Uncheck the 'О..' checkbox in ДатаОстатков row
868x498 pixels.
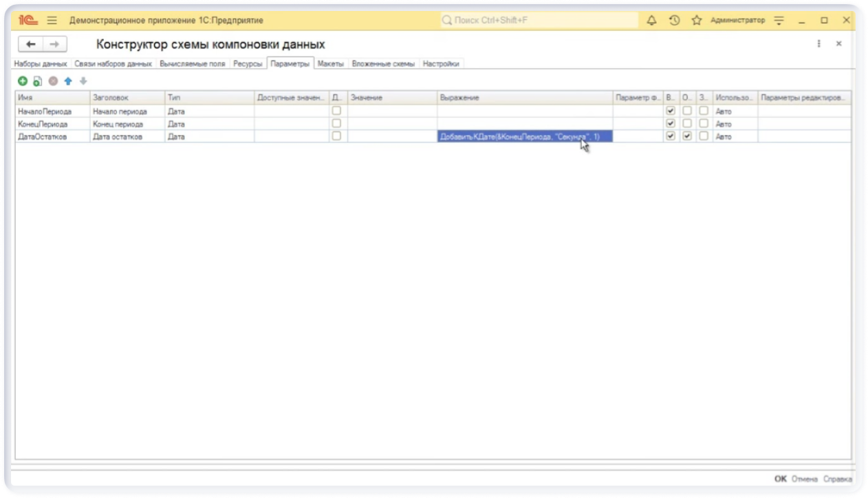[x=687, y=136]
